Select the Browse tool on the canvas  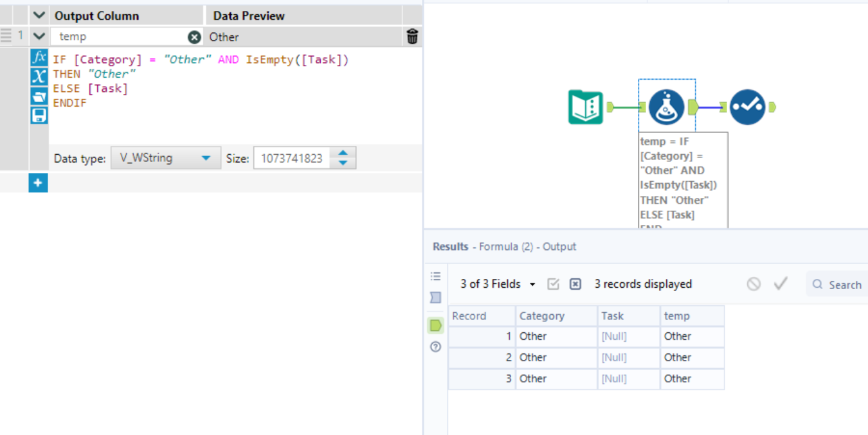click(x=748, y=107)
